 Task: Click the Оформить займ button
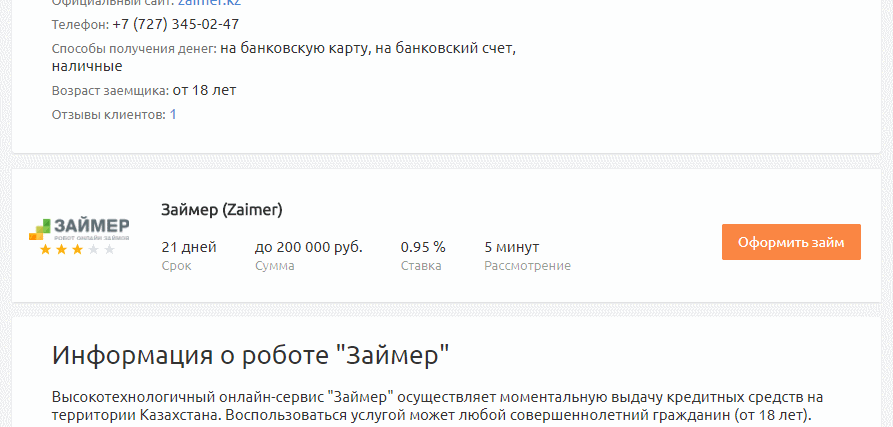click(x=791, y=242)
